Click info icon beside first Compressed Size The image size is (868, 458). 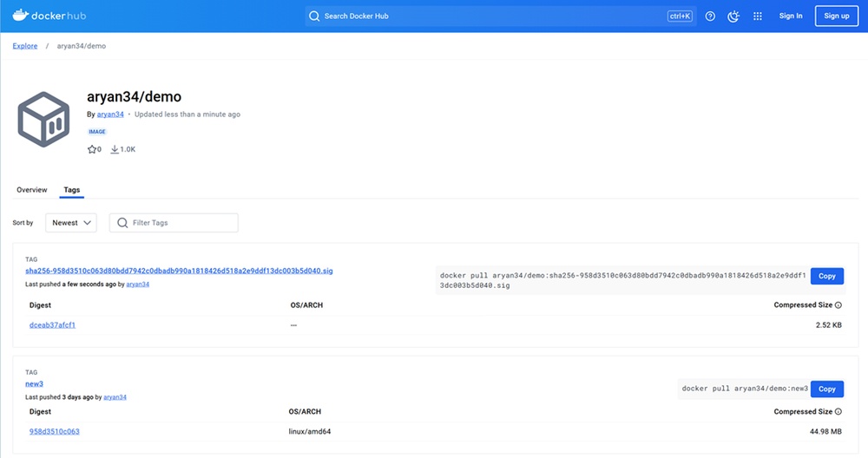pyautogui.click(x=838, y=305)
